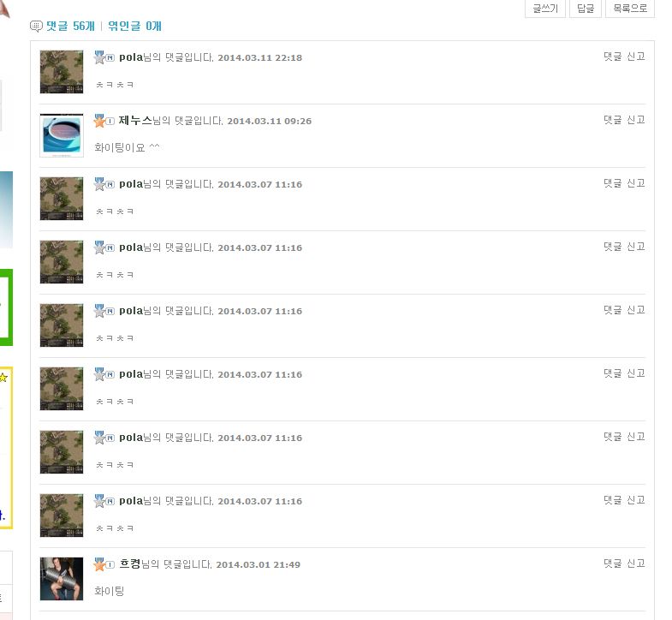Open username link 제누스

click(x=135, y=121)
